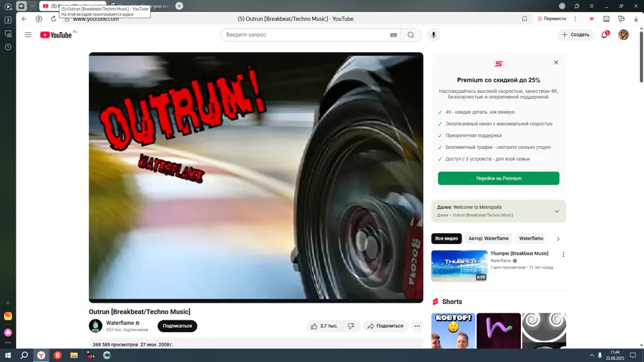Open translator options three-dot icon

pos(575,19)
